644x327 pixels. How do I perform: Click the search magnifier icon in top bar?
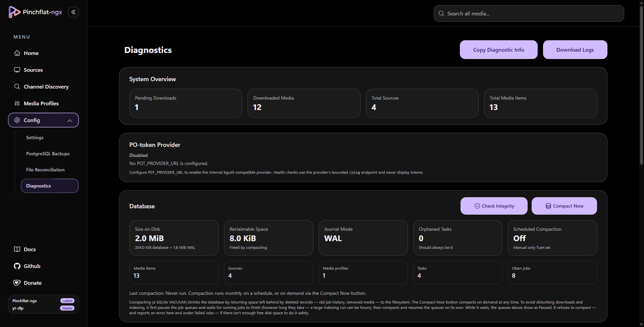click(x=441, y=13)
